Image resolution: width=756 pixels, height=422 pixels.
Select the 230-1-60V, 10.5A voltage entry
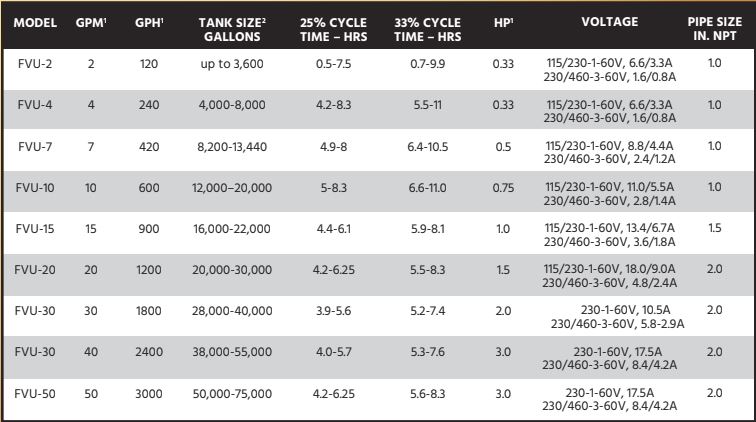coord(625,310)
